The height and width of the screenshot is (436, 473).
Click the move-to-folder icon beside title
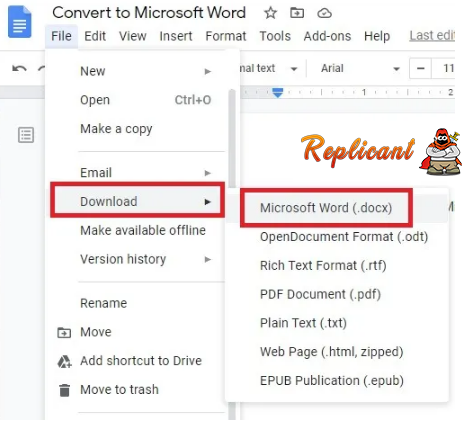[297, 13]
